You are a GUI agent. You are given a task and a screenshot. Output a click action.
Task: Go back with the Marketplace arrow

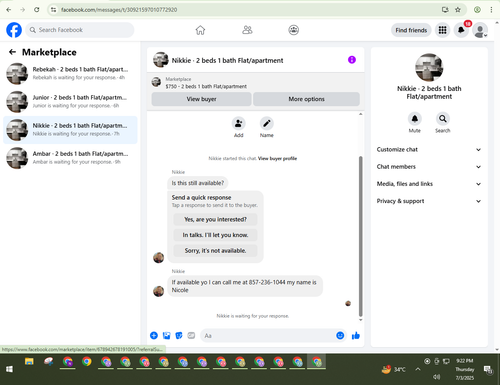(12, 52)
